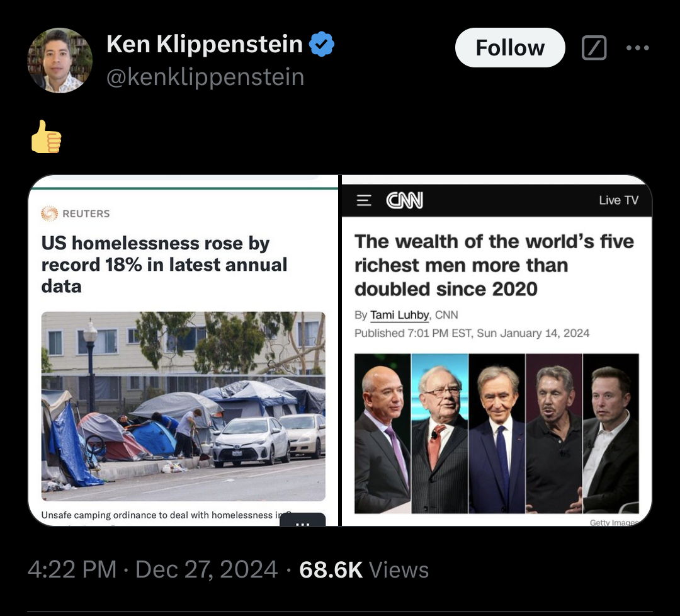Click the image ellipsis overlay button
680x616 pixels.
pyautogui.click(x=302, y=520)
